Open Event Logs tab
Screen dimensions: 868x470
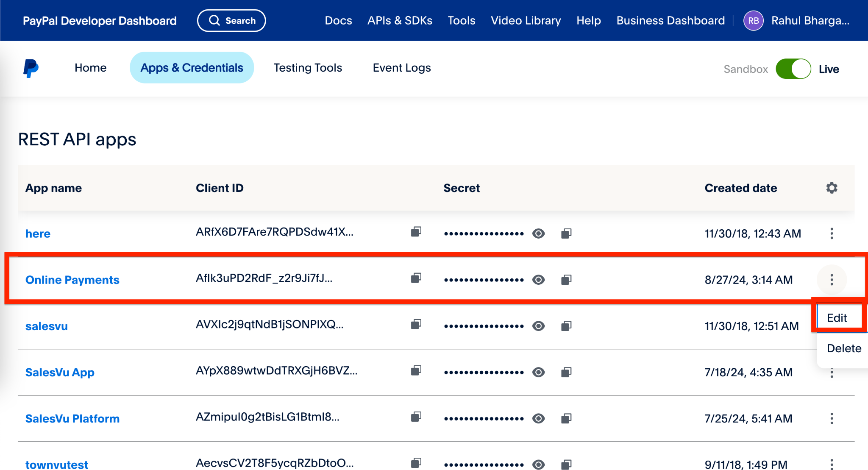(402, 68)
